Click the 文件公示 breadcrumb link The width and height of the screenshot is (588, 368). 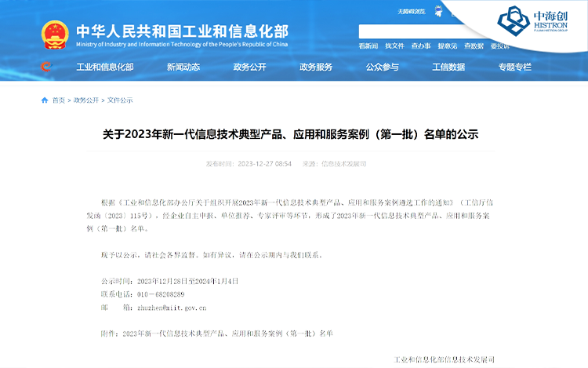(120, 100)
